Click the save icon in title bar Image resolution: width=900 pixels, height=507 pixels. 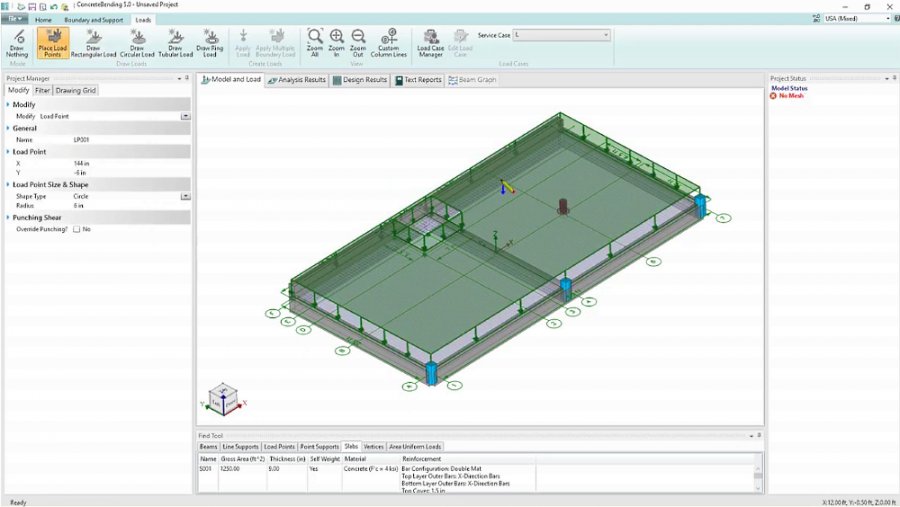coord(32,6)
